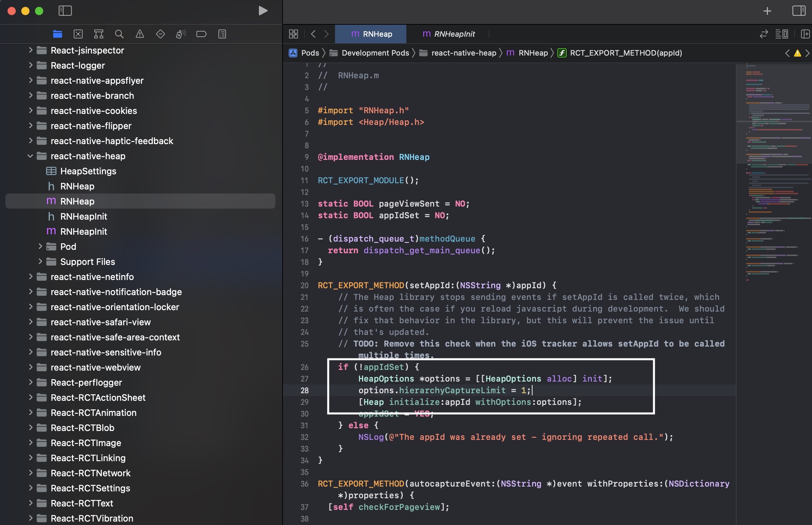Click the @implementation keyword on line 9
Image resolution: width=812 pixels, height=525 pixels.
[x=356, y=157]
